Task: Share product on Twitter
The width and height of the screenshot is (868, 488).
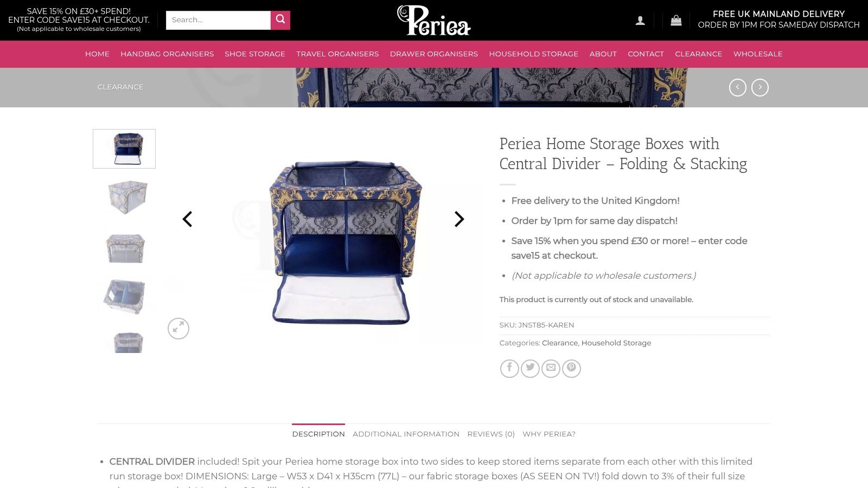Action: coord(530,368)
